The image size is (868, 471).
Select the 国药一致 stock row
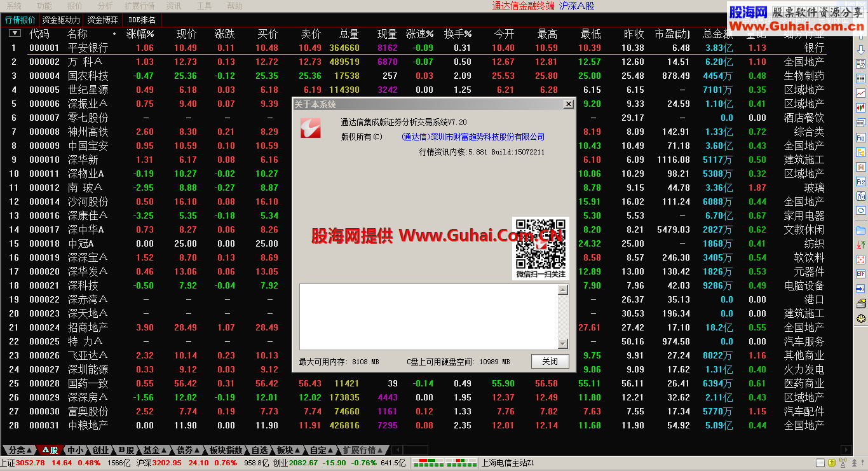[x=426, y=383]
